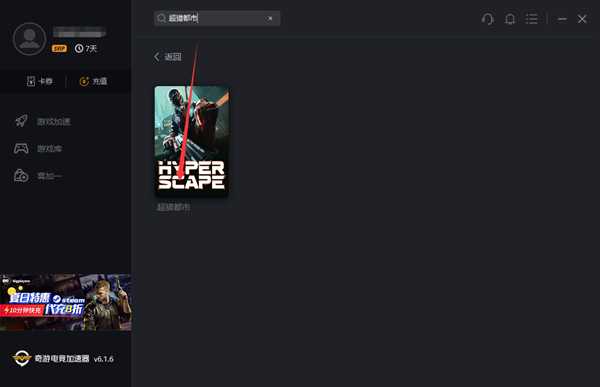Click the search magnifier icon

click(x=161, y=18)
